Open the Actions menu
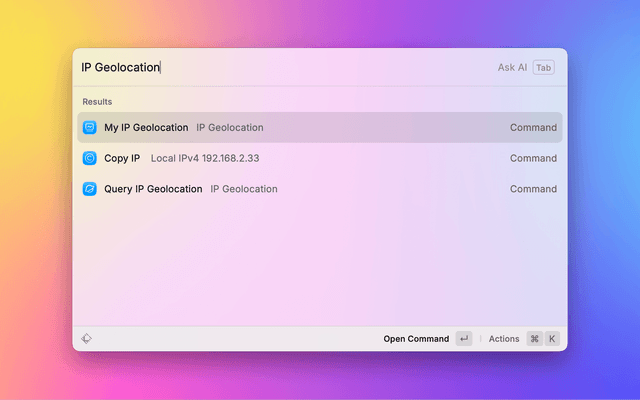Screen dimensions: 640x400 [504, 339]
